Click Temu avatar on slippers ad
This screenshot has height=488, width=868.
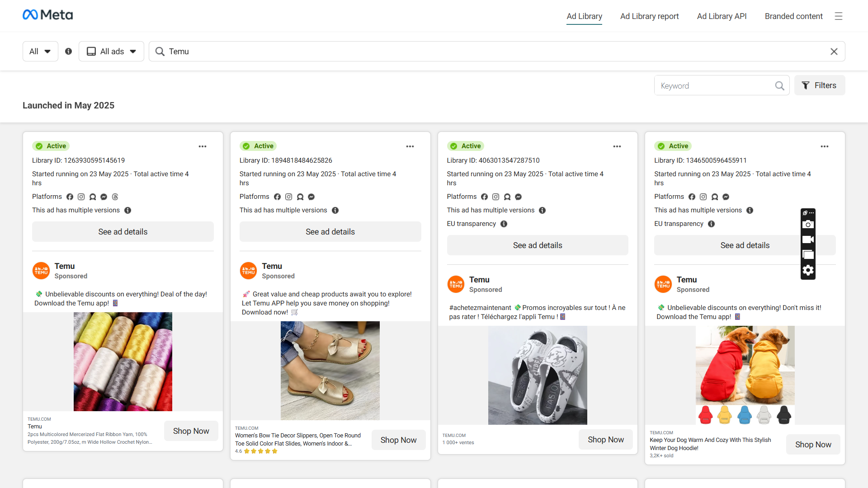248,271
